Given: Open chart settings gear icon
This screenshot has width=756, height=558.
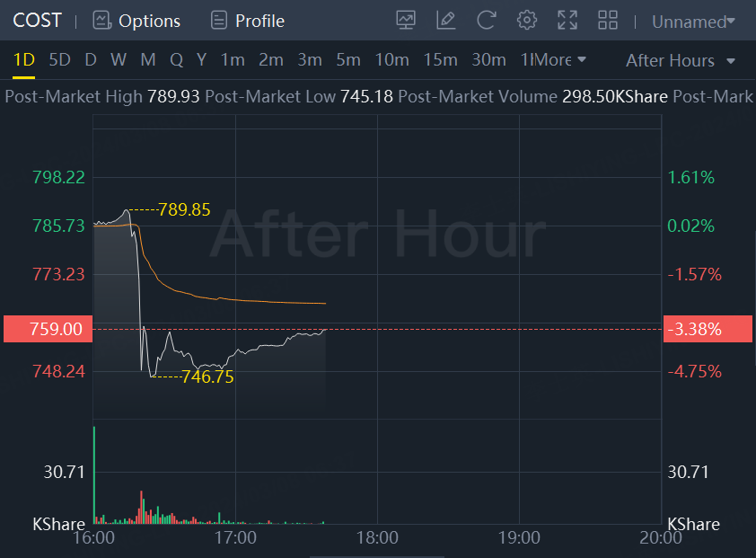Looking at the screenshot, I should tap(527, 20).
